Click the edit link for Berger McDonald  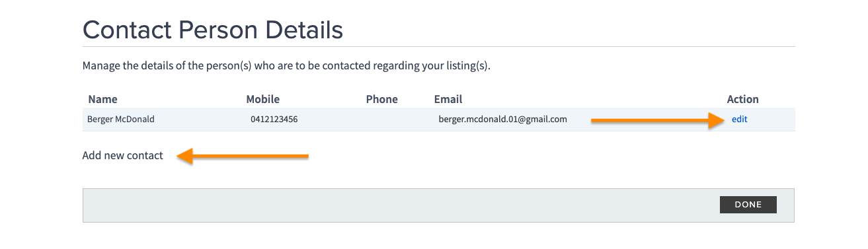coord(739,120)
